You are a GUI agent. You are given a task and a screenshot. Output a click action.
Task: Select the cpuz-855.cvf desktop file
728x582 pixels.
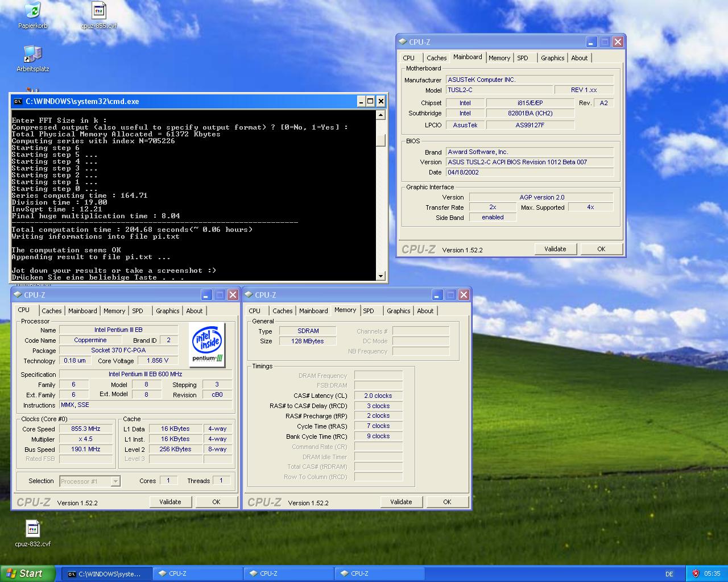click(x=99, y=16)
